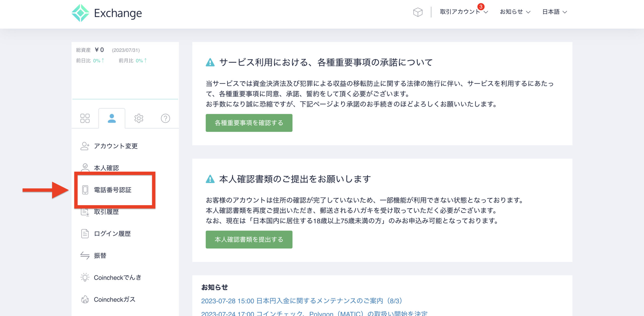
Task: Click the phone icon for 電話番号認証
Action: coord(85,190)
